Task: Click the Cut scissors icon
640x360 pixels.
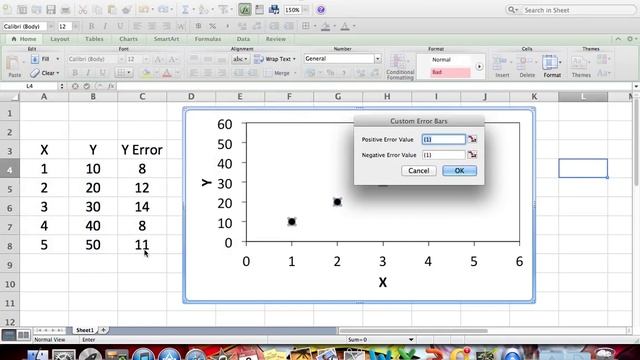Action: click(x=83, y=10)
